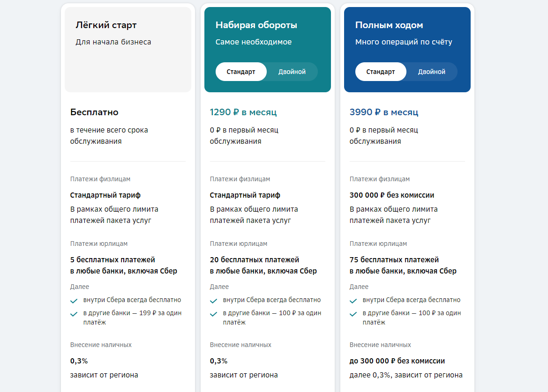
Task: Click 300 000 ₽ без комиссии under Платежи физлицам
Action: pos(392,195)
